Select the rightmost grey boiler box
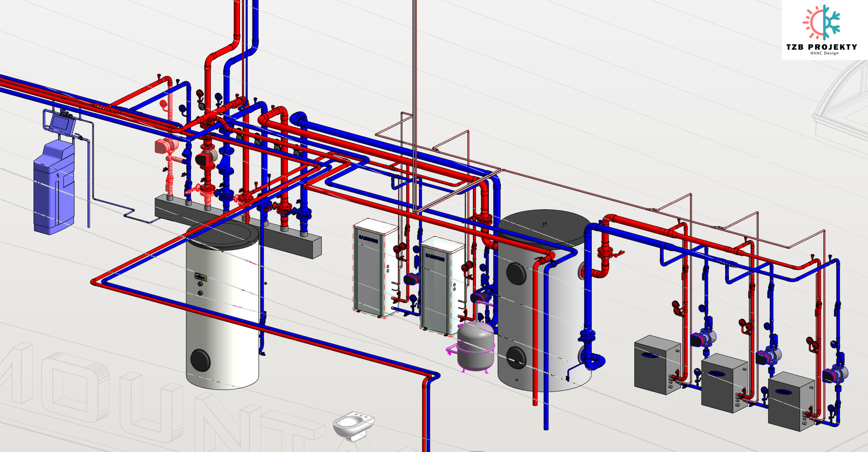868x452 pixels. point(791,401)
